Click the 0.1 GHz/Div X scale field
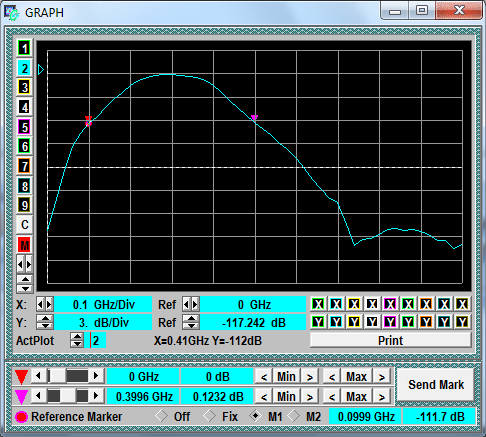This screenshot has width=486, height=437. click(x=103, y=304)
